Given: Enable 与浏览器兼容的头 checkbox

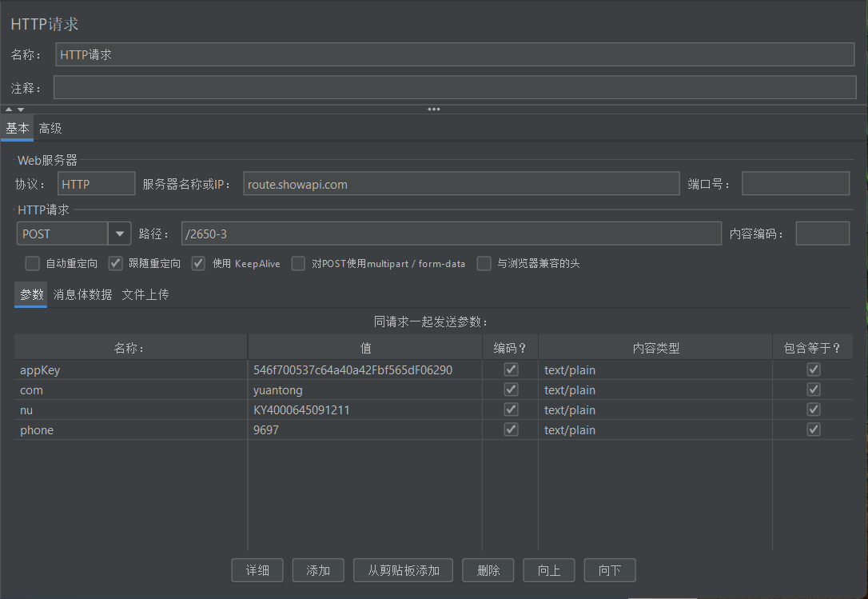Looking at the screenshot, I should (484, 263).
